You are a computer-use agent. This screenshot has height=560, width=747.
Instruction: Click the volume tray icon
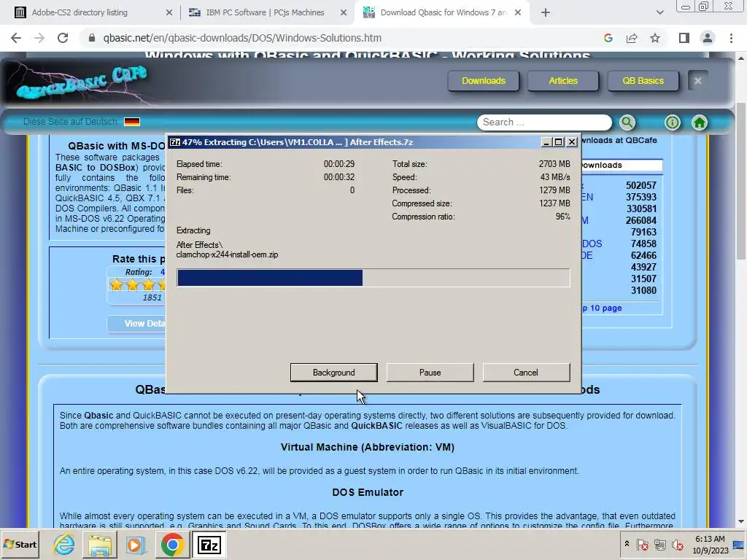coord(677,545)
